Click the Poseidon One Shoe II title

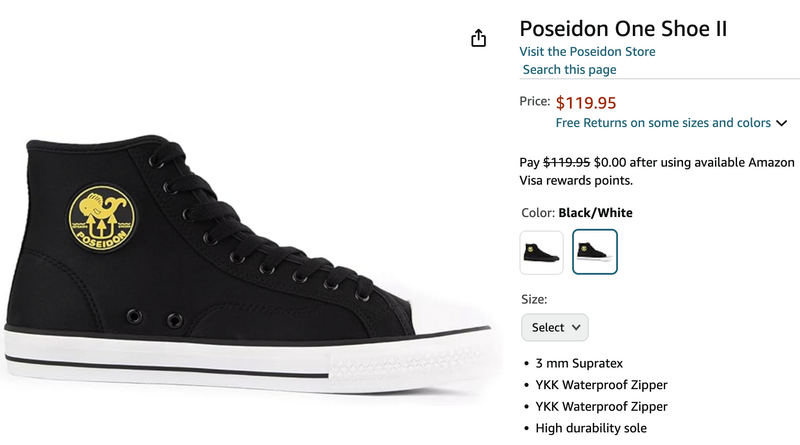pyautogui.click(x=623, y=29)
